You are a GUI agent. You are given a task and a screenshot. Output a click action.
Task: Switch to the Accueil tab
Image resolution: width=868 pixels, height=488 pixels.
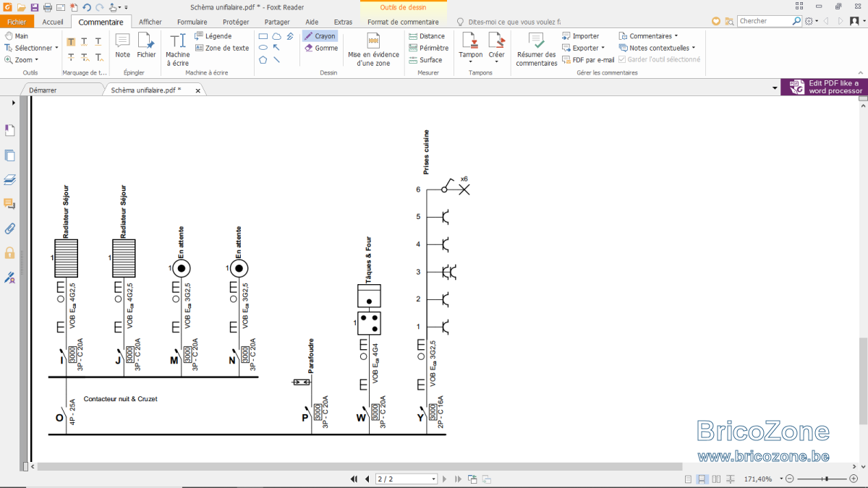pos(53,22)
